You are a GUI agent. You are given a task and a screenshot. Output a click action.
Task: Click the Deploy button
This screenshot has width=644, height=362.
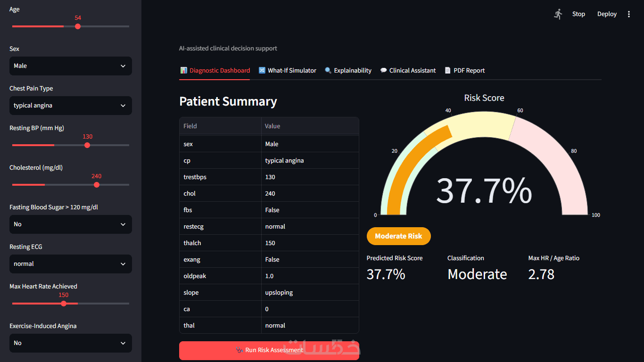(x=607, y=14)
